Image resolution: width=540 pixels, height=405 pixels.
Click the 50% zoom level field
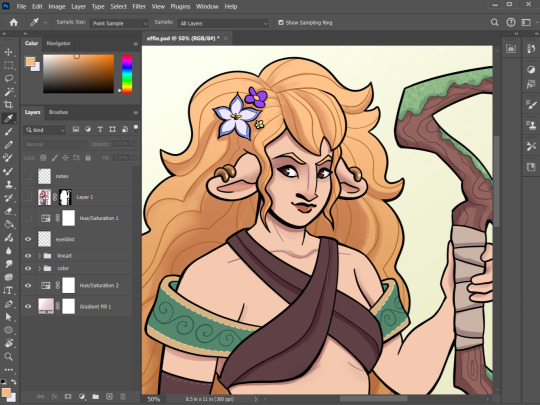click(x=154, y=399)
